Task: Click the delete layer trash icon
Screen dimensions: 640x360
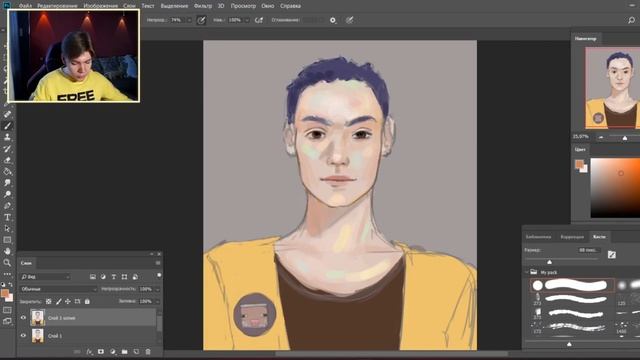Action: tap(148, 351)
